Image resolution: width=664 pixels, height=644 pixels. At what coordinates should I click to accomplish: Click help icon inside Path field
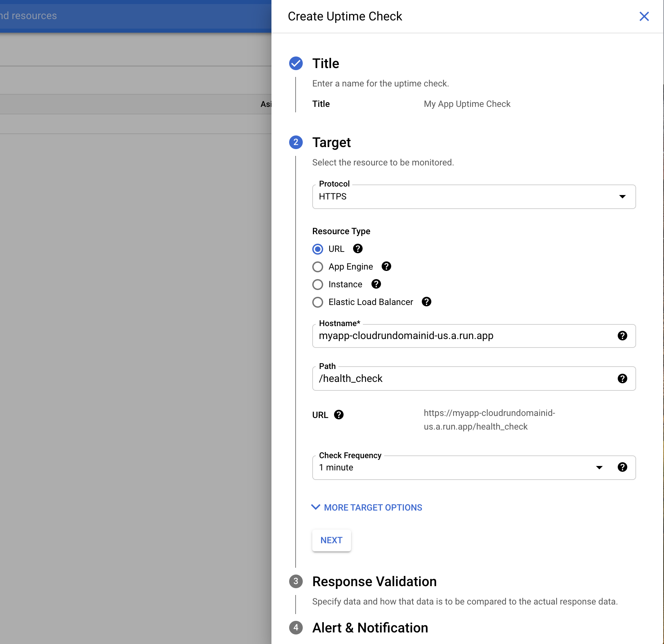(622, 379)
